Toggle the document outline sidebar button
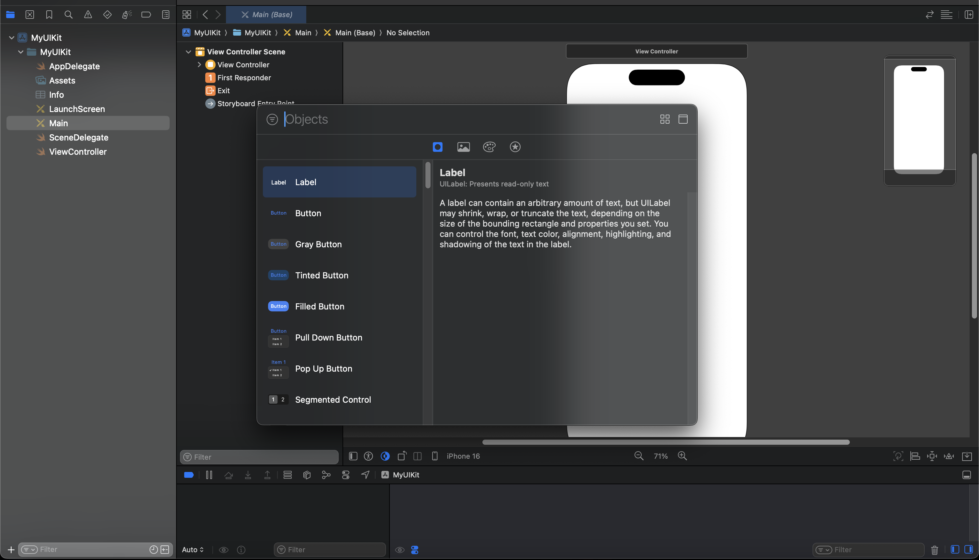This screenshot has height=560, width=979. [x=353, y=456]
